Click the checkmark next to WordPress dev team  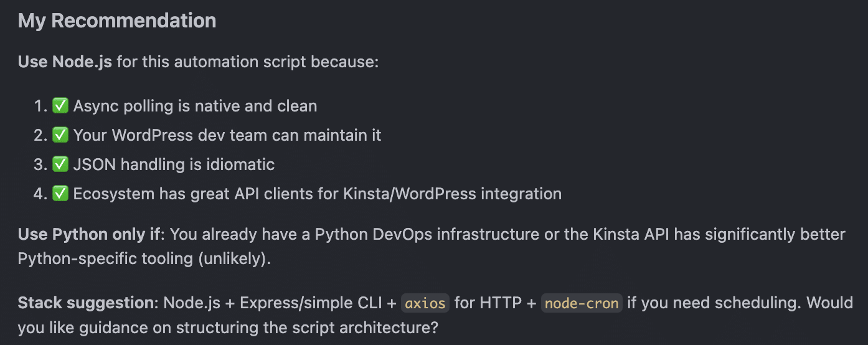[60, 135]
